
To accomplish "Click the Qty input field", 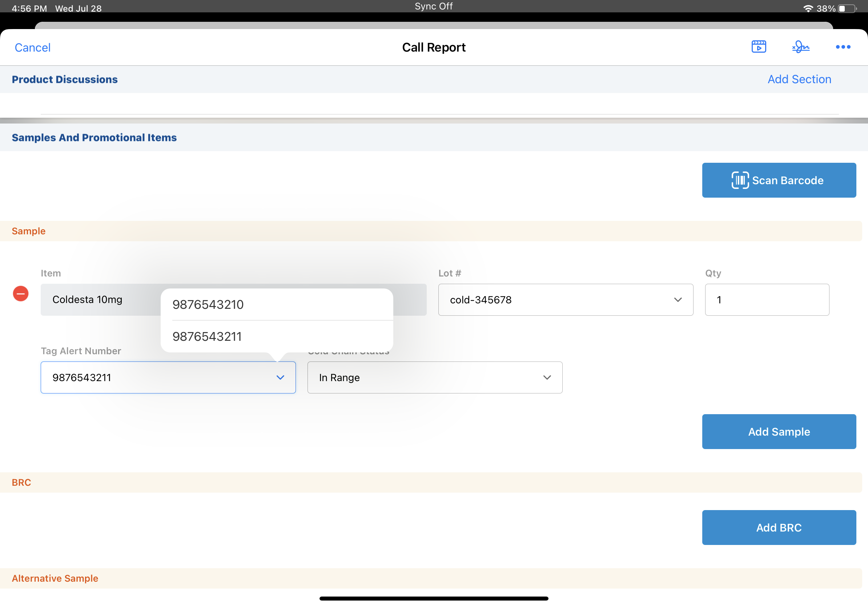I will click(x=767, y=300).
